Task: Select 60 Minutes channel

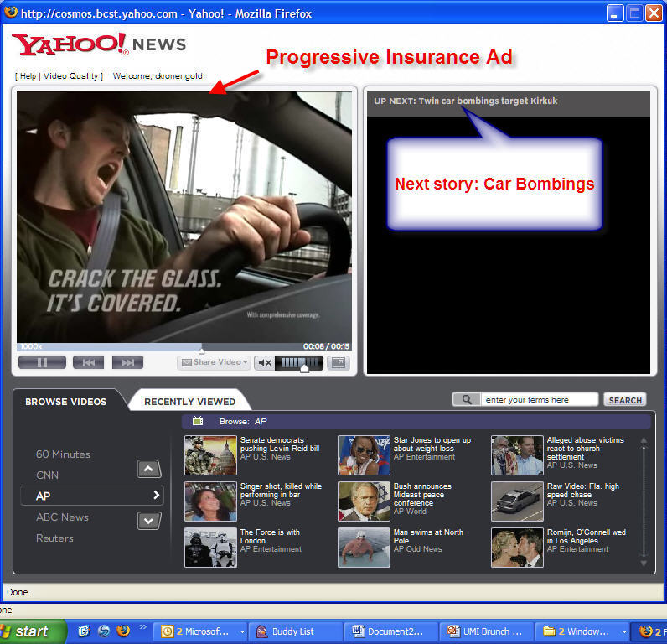Action: point(63,454)
